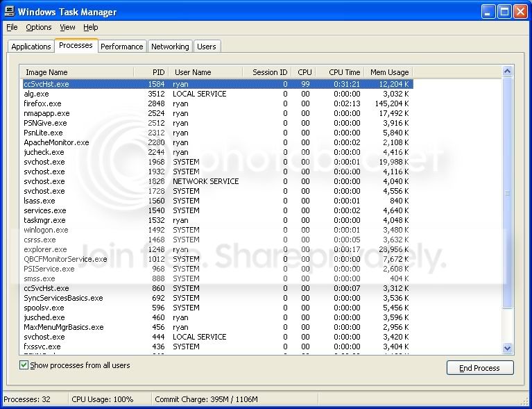Sort by User Name column header
Screen dimensions: 532x409
coord(205,72)
